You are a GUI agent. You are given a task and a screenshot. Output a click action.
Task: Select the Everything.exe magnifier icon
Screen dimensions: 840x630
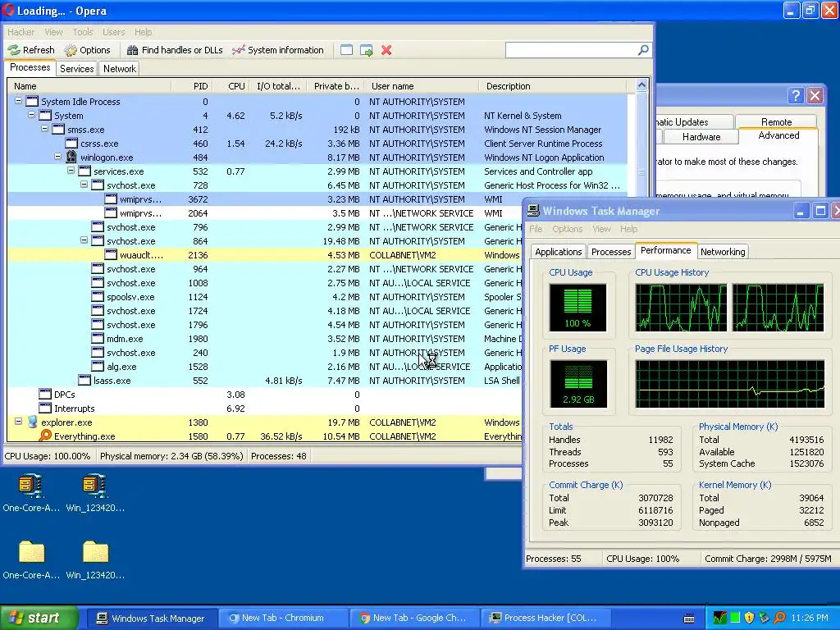(x=46, y=436)
